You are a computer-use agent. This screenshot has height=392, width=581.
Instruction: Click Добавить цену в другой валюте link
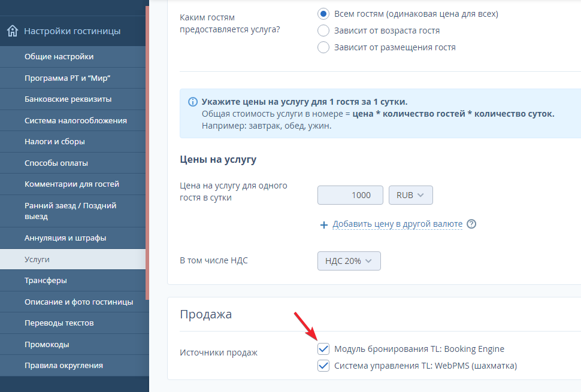(397, 224)
